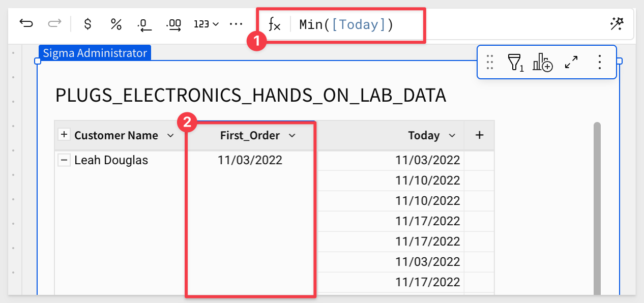Click the drag handle in the element toolbar

click(x=490, y=63)
